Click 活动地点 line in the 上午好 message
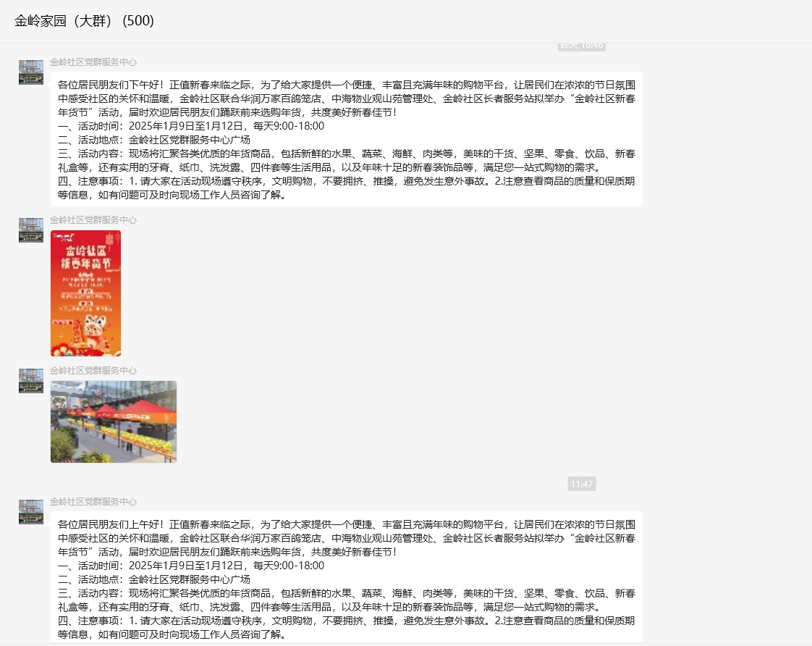 coord(154,579)
